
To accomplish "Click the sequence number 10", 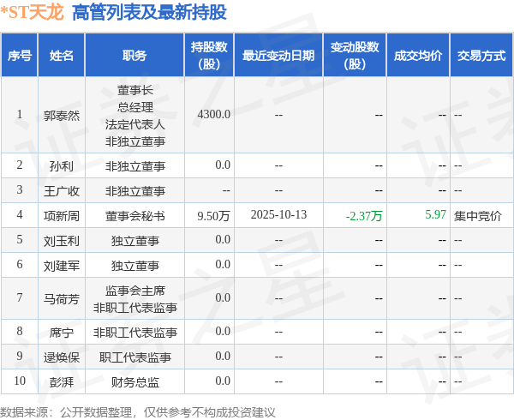I will tap(20, 381).
